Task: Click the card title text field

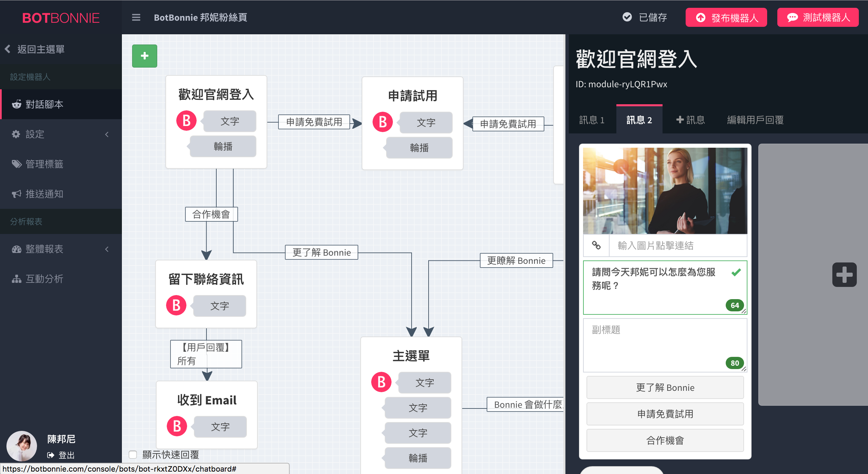Action: click(665, 287)
